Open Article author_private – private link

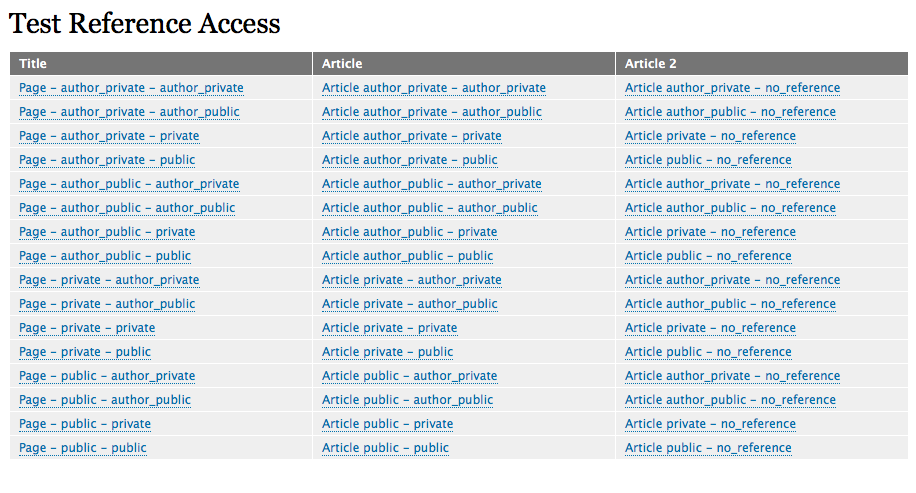[411, 136]
